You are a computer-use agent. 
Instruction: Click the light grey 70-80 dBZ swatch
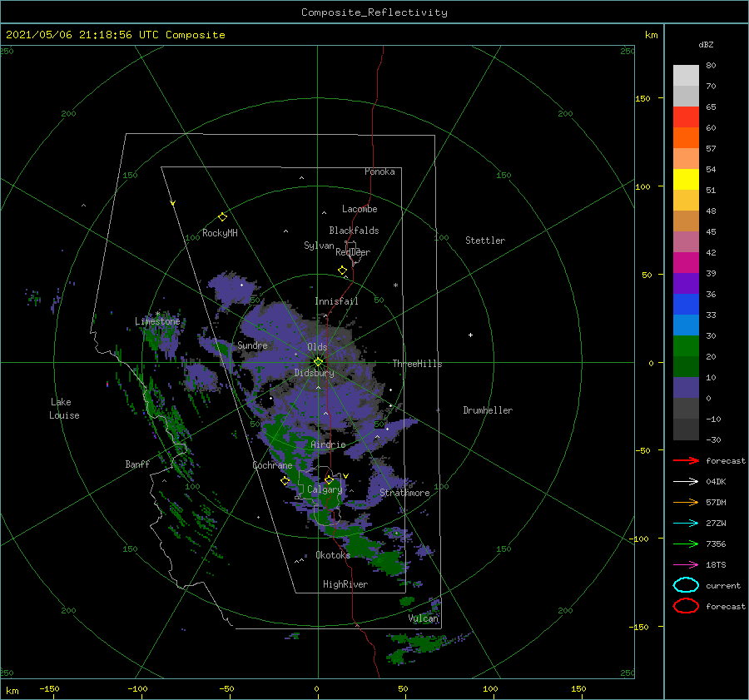pos(686,76)
